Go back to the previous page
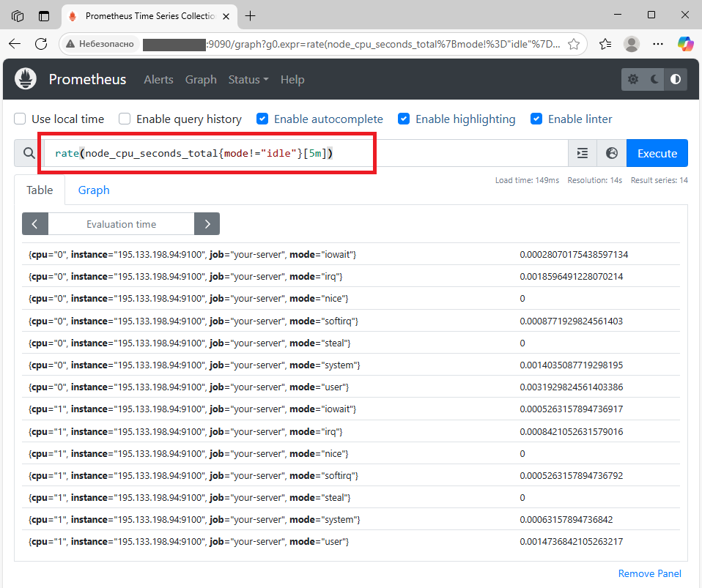Viewport: 702px width, 588px height. point(15,44)
